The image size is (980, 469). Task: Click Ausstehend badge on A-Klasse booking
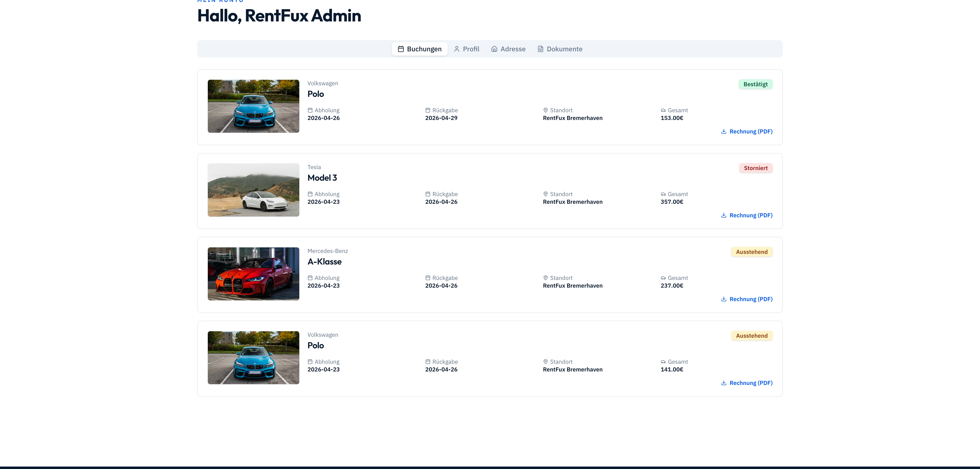[751, 252]
